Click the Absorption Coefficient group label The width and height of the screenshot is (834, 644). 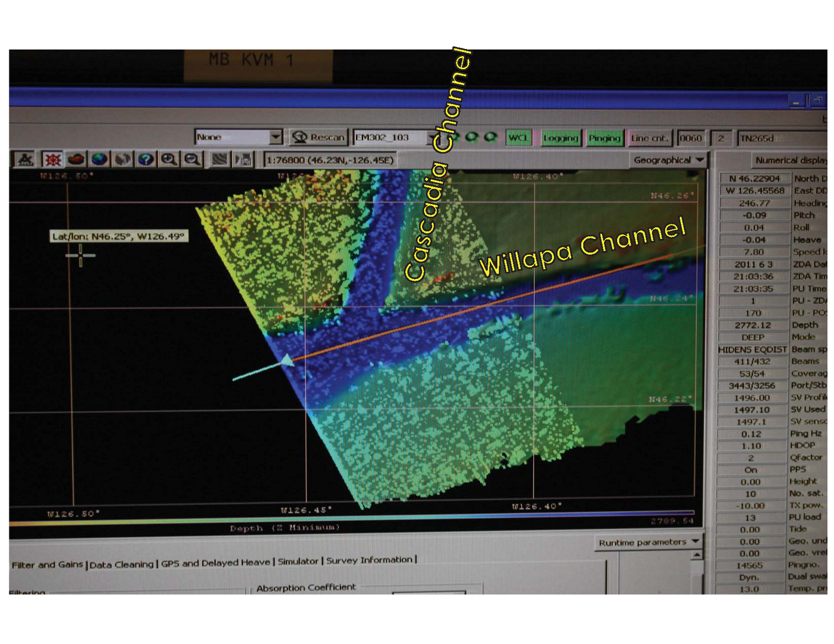pyautogui.click(x=306, y=587)
